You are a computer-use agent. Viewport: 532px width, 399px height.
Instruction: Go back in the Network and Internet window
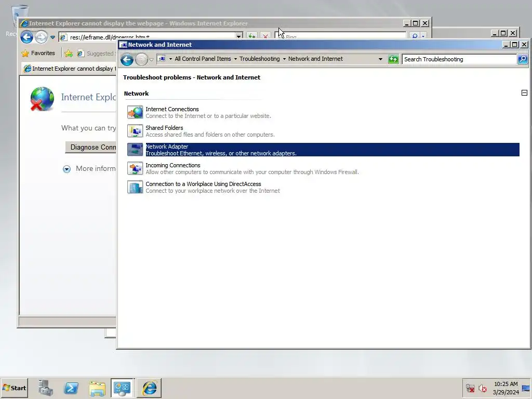(x=127, y=60)
